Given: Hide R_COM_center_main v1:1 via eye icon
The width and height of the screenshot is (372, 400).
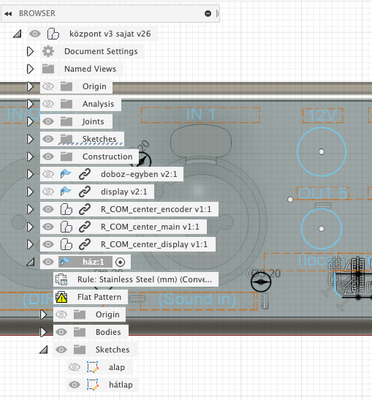Looking at the screenshot, I should coord(48,227).
